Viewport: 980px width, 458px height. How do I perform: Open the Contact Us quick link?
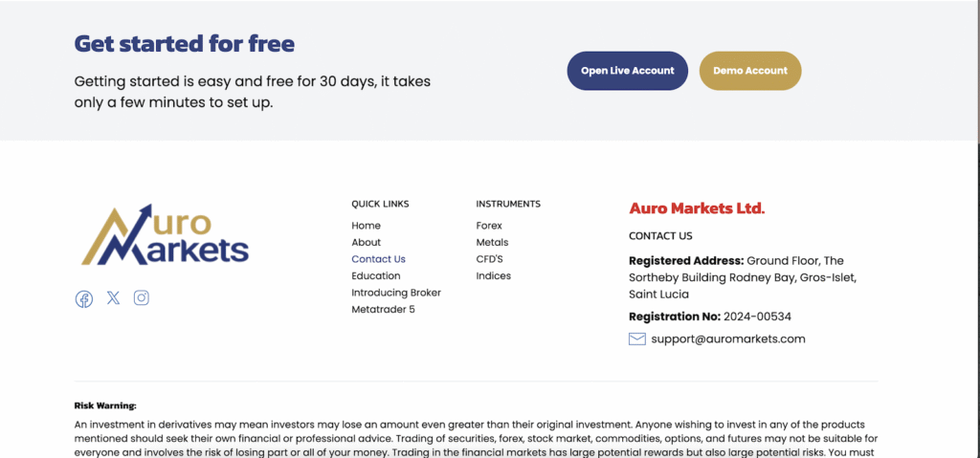click(378, 259)
